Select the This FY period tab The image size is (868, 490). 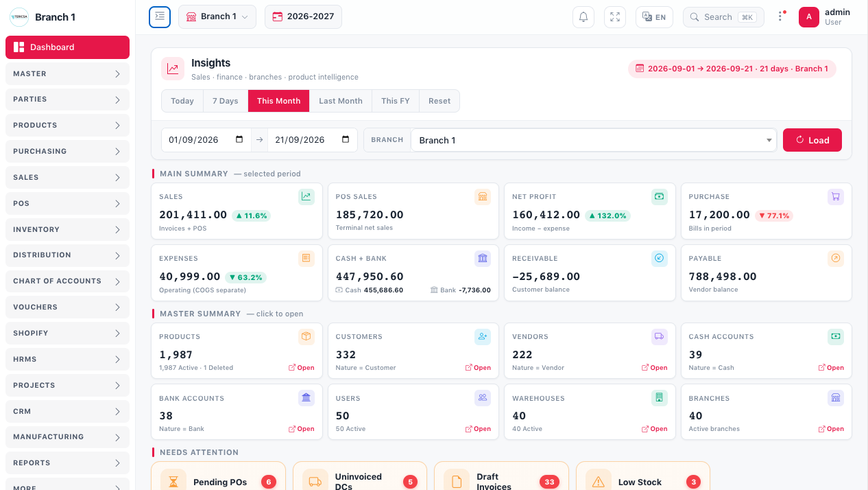(396, 101)
